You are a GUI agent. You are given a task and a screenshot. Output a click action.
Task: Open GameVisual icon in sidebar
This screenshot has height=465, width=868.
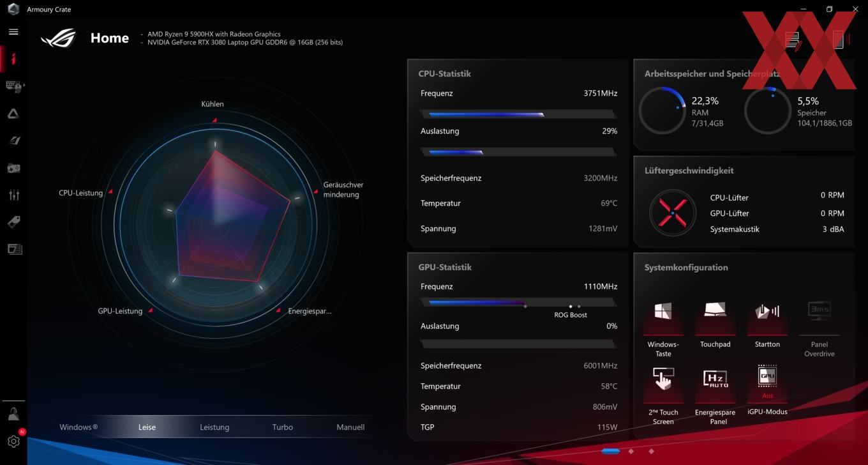coord(14,141)
